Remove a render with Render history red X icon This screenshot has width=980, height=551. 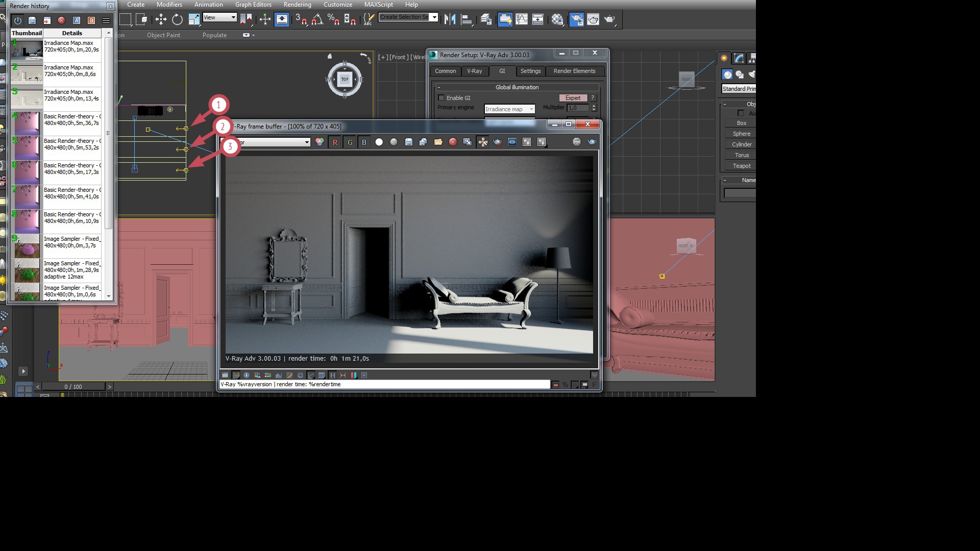[61, 21]
